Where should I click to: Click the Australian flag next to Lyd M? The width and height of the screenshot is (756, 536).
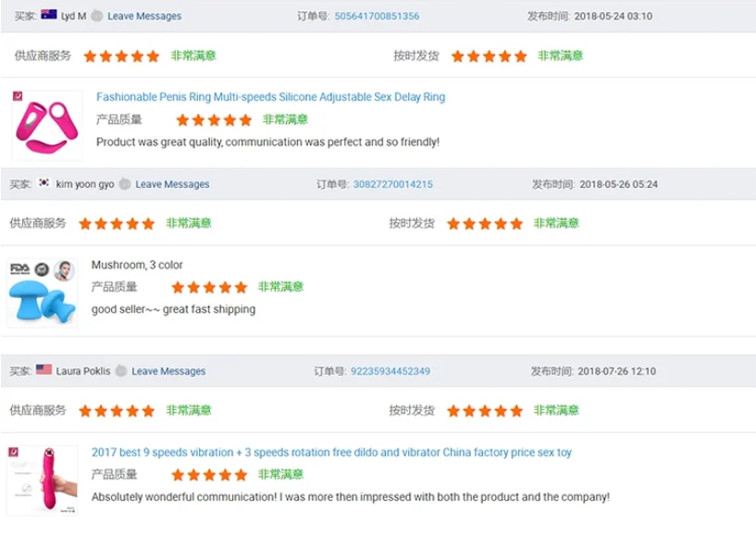[49, 16]
